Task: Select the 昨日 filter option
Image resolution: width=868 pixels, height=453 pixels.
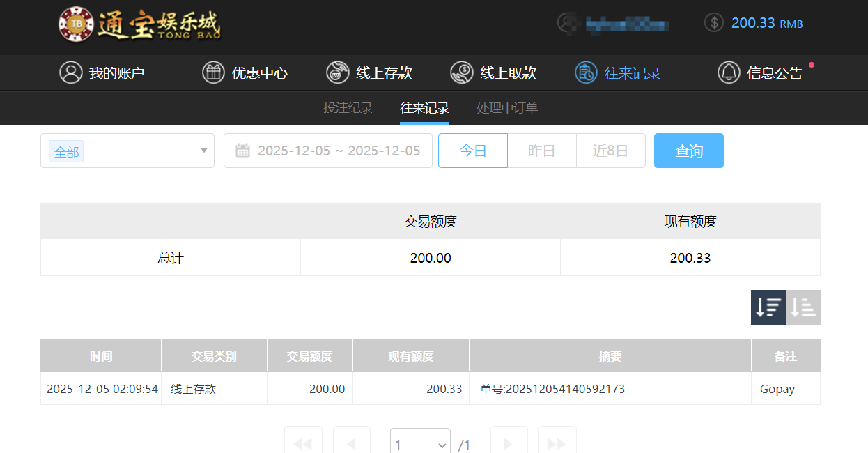Action: click(x=541, y=150)
